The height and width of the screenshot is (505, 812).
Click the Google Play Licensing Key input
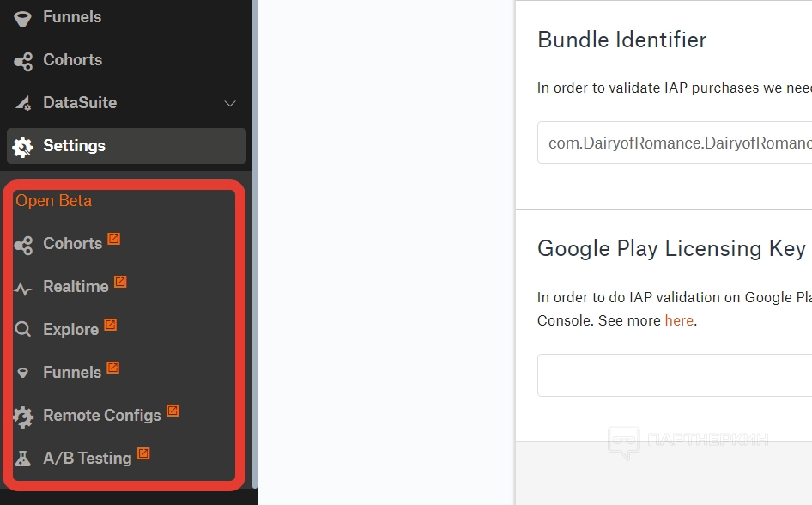click(x=675, y=375)
